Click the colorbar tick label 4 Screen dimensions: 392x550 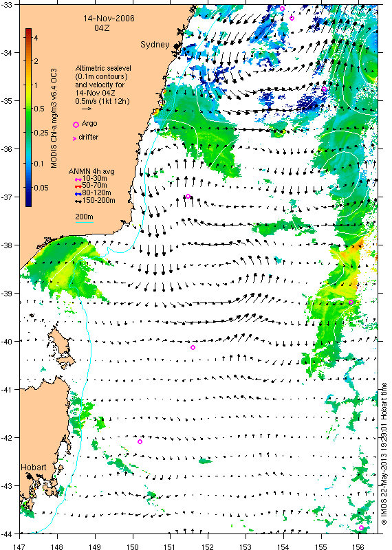tap(36, 38)
